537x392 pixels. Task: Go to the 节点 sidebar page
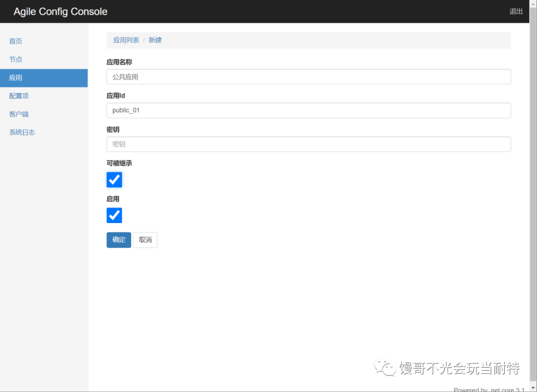(x=15, y=59)
